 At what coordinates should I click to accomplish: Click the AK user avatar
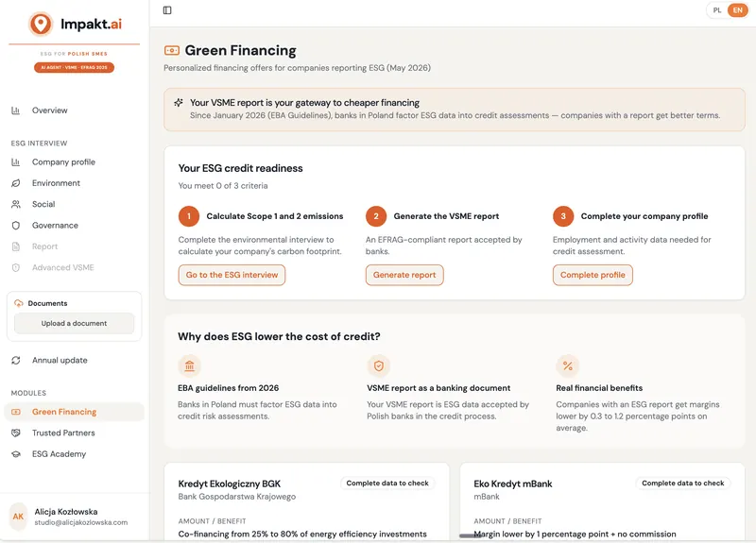coord(18,517)
